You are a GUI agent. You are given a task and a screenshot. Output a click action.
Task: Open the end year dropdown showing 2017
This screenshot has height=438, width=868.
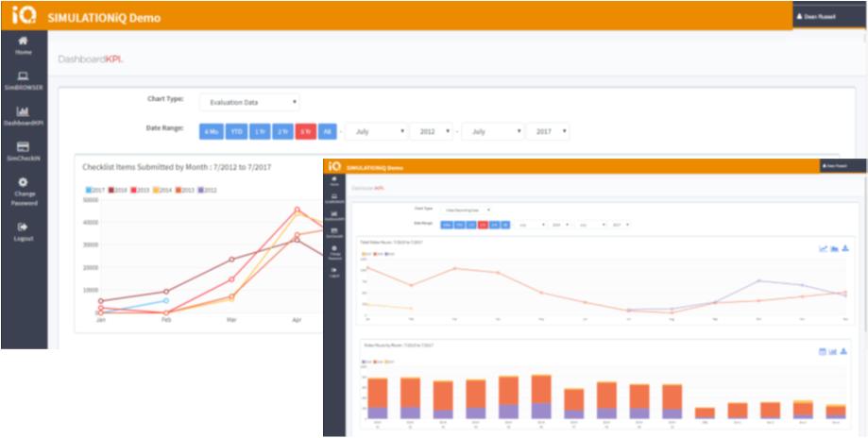point(548,131)
